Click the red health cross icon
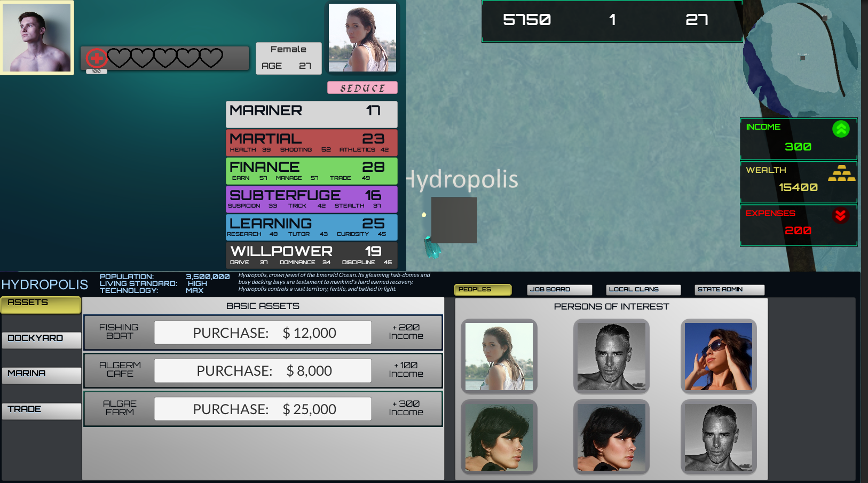This screenshot has width=868, height=483. click(x=97, y=58)
